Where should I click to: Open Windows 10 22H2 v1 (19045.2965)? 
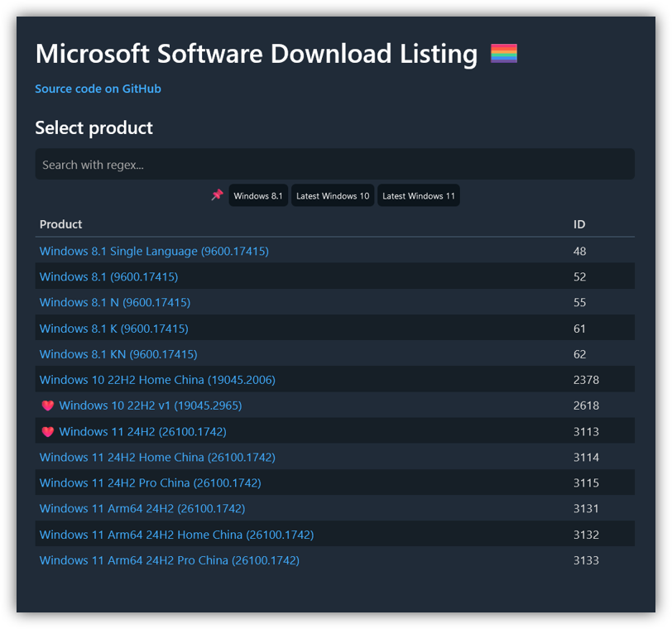click(151, 406)
